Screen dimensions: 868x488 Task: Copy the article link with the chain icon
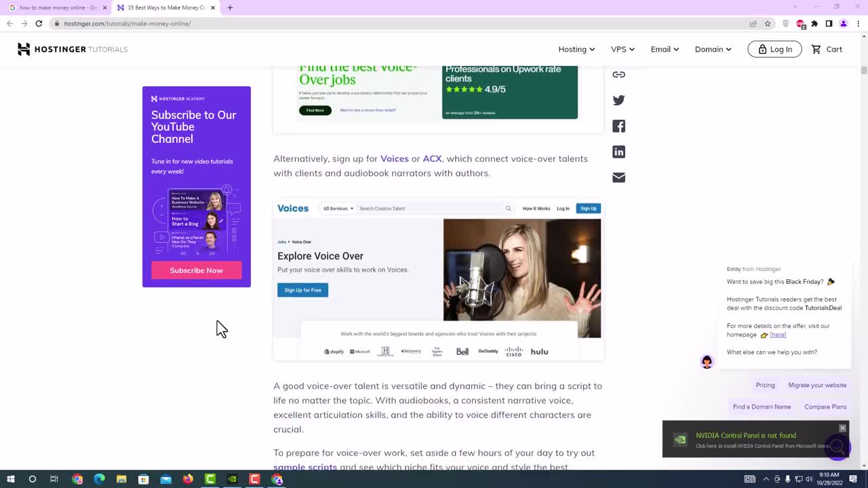coord(618,75)
